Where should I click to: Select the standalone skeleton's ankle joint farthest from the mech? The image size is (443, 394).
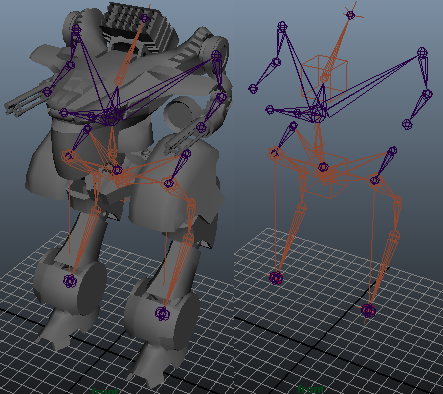(369, 310)
